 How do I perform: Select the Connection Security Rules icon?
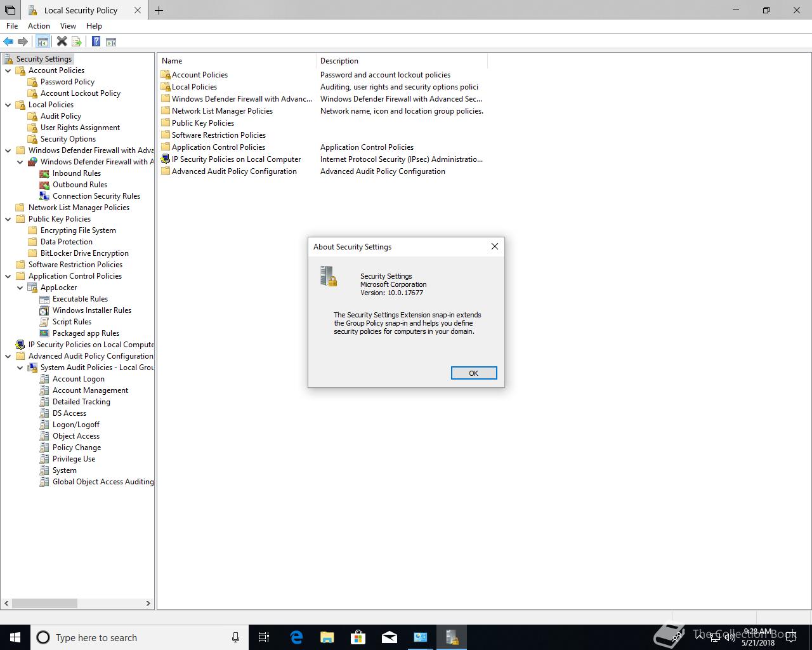(x=44, y=196)
